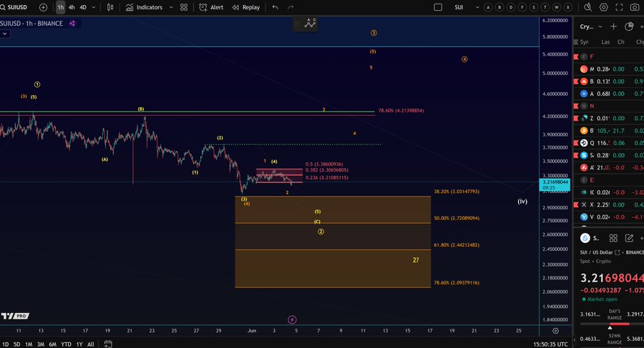Select the 3M date range

41,344
